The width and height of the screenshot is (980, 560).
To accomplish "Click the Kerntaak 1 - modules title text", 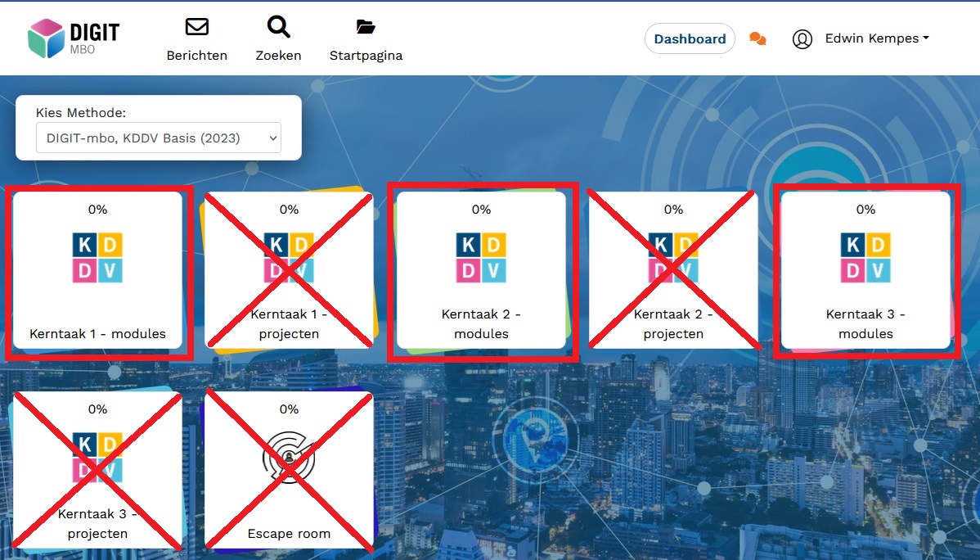I will 97,333.
